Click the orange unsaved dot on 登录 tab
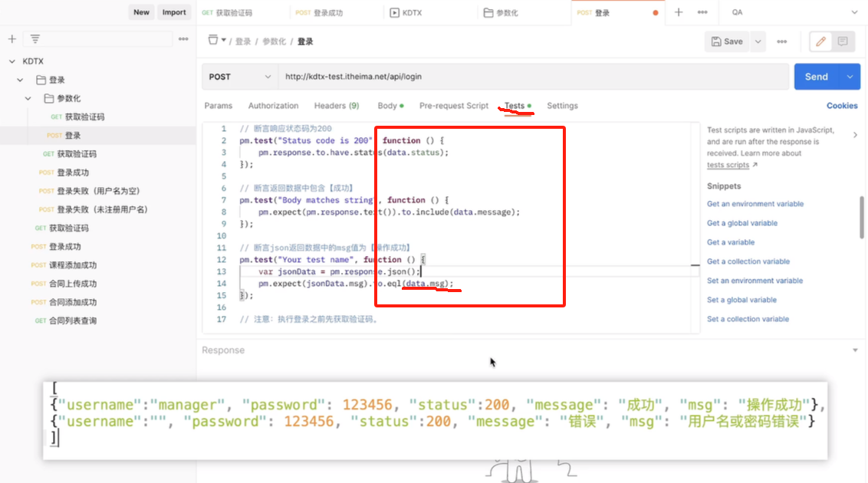The height and width of the screenshot is (483, 868). tap(656, 13)
